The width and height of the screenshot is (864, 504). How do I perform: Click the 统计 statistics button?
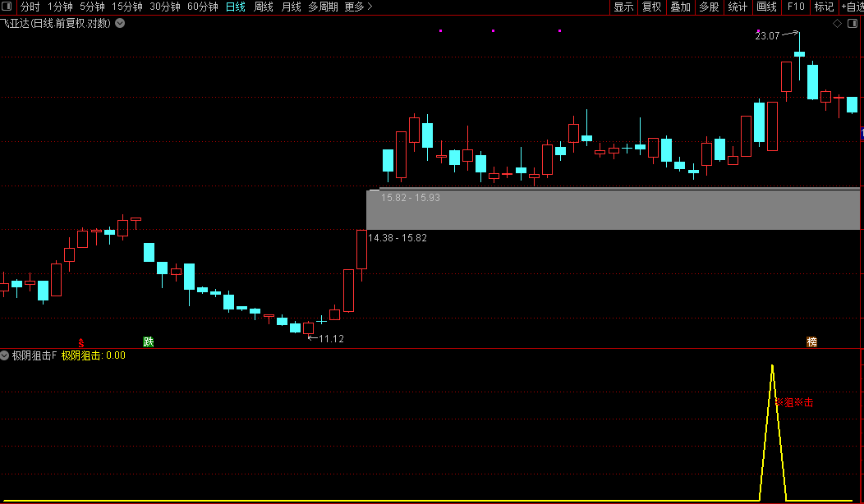738,7
